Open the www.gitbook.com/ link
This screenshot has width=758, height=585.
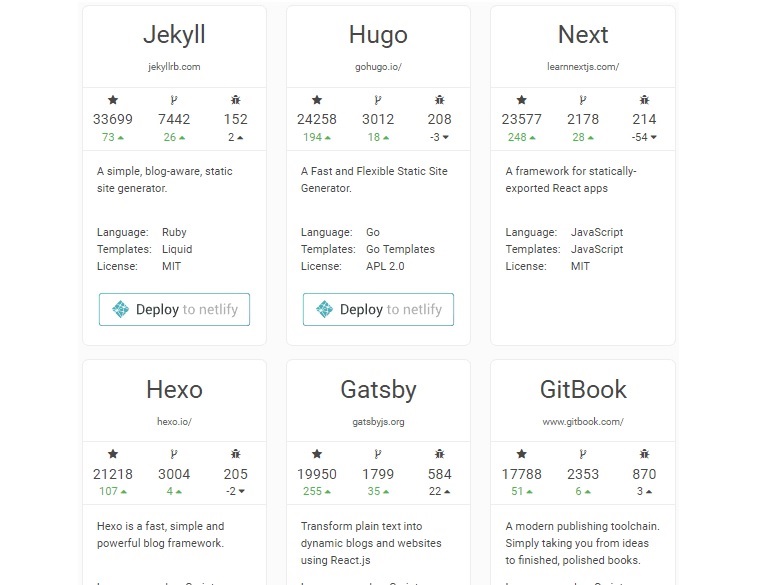(583, 422)
